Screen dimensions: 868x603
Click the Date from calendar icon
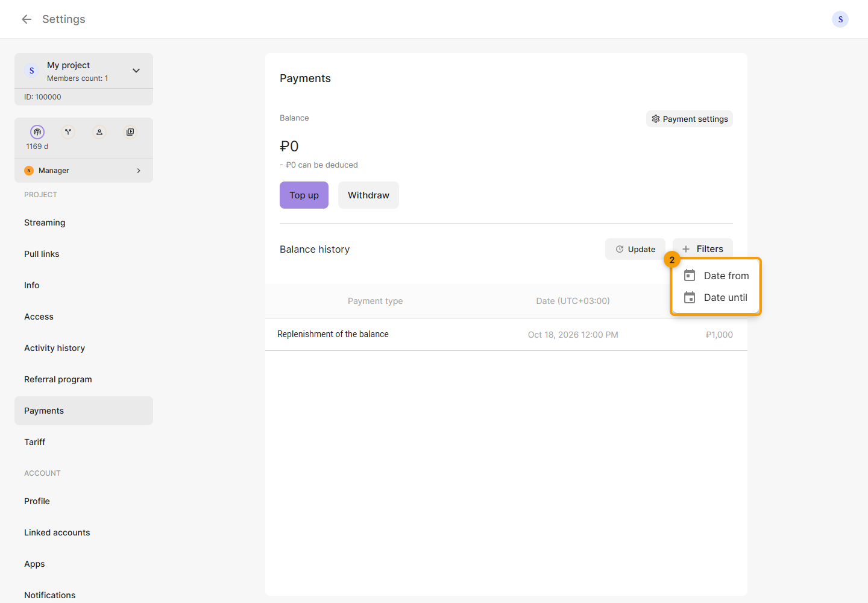coord(690,276)
